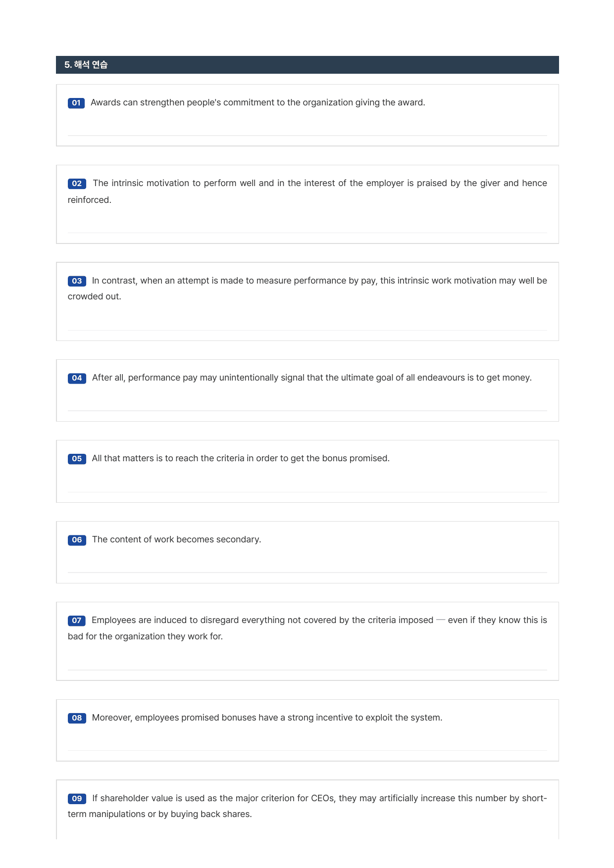The height and width of the screenshot is (868, 614).
Task: Click the 08 number badge
Action: [x=77, y=718]
